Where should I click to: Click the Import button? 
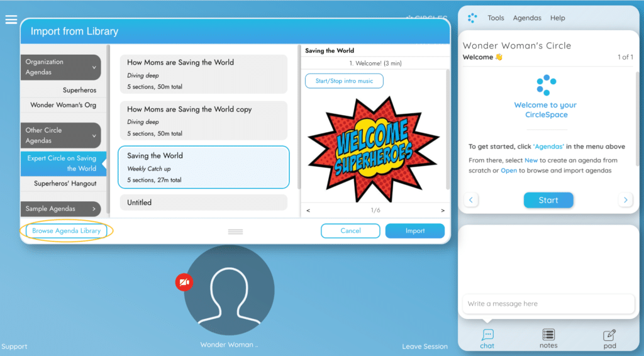click(415, 231)
